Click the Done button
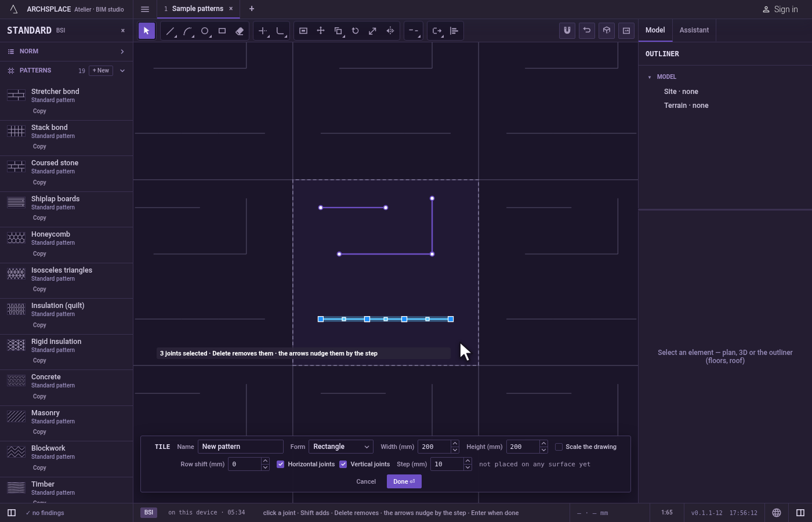 point(404,481)
